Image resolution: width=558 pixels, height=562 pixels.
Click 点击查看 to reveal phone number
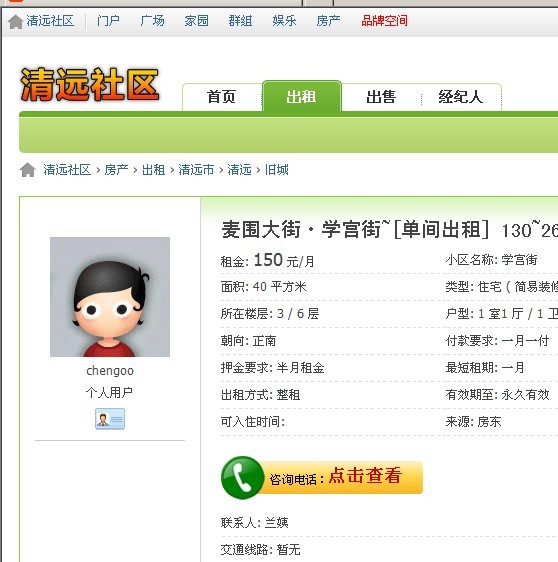[x=365, y=476]
